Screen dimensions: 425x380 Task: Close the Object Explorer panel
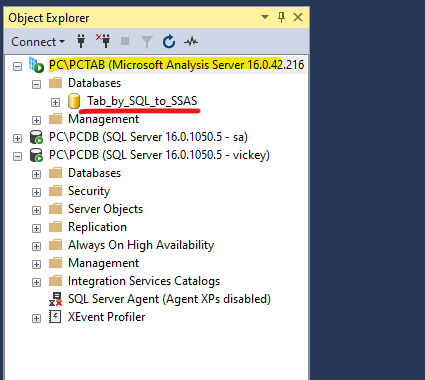298,17
